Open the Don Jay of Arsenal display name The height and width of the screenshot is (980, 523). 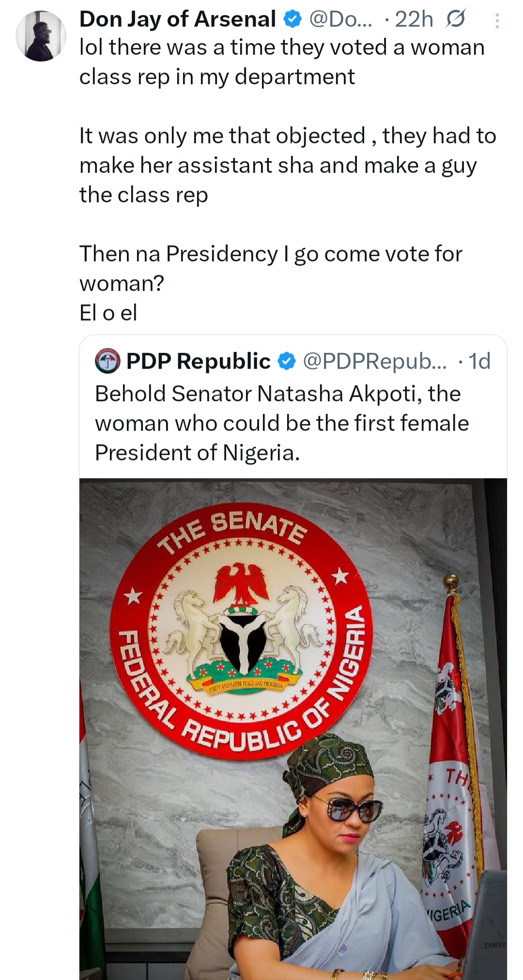point(177,20)
